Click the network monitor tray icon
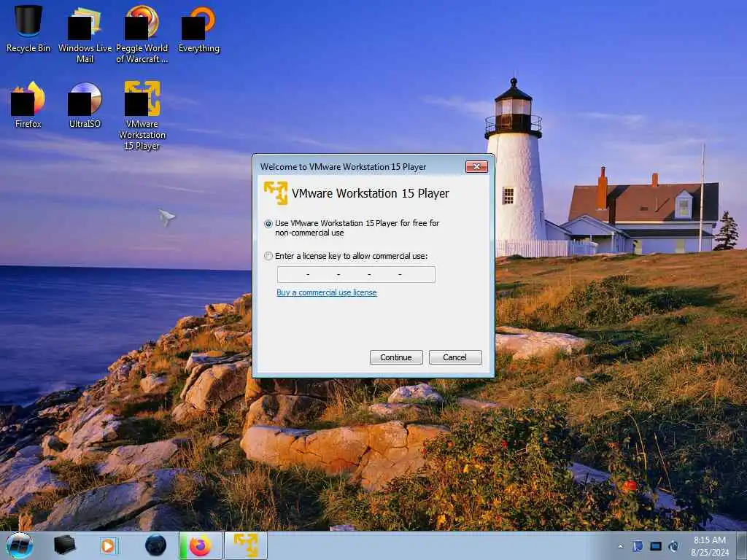This screenshot has height=560, width=747. (656, 545)
